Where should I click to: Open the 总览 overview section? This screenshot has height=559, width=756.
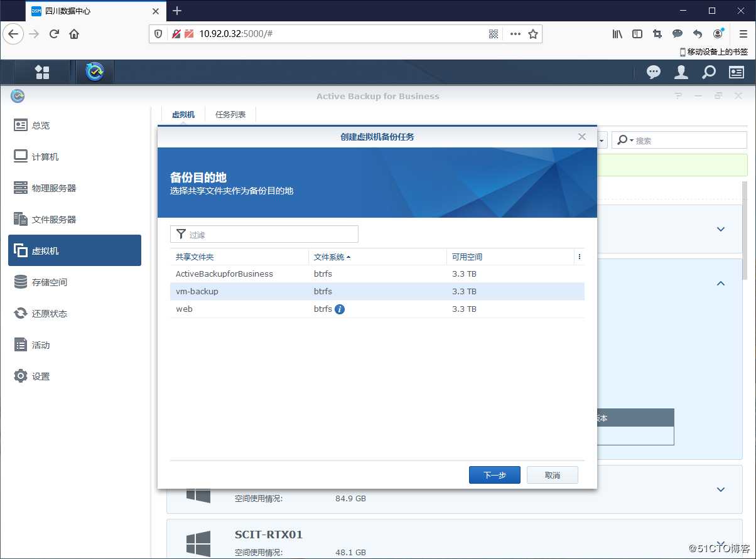75,125
